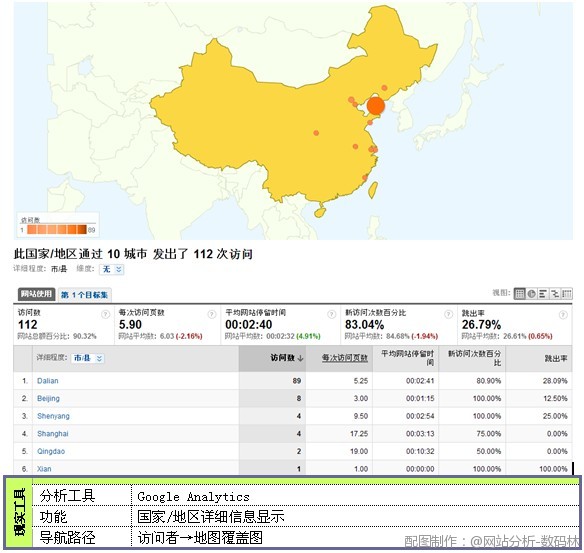Switch to the table (data) view icon
This screenshot has width=584, height=553.
[519, 294]
